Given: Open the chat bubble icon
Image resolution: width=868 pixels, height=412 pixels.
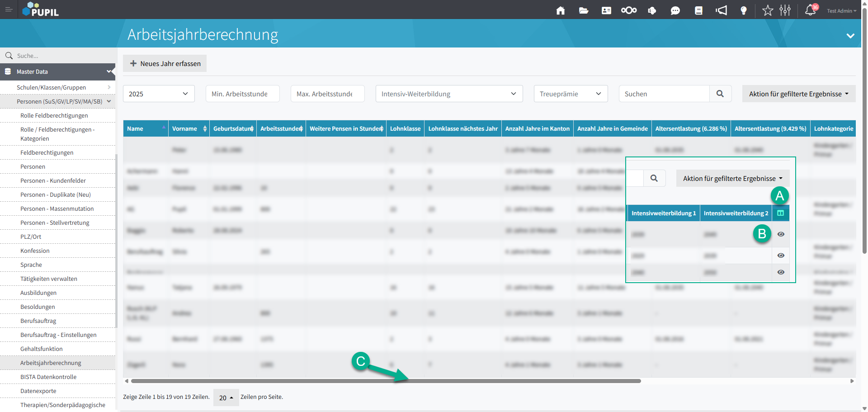Looking at the screenshot, I should 675,10.
